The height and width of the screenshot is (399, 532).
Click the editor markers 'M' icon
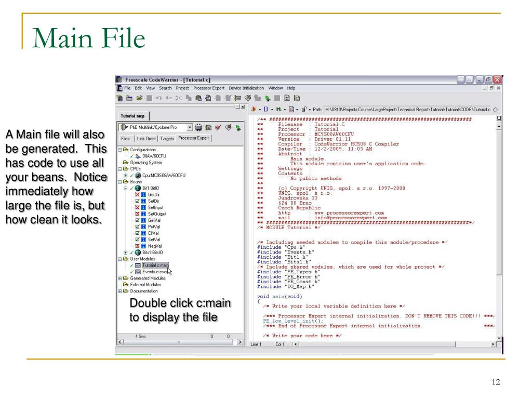point(278,109)
